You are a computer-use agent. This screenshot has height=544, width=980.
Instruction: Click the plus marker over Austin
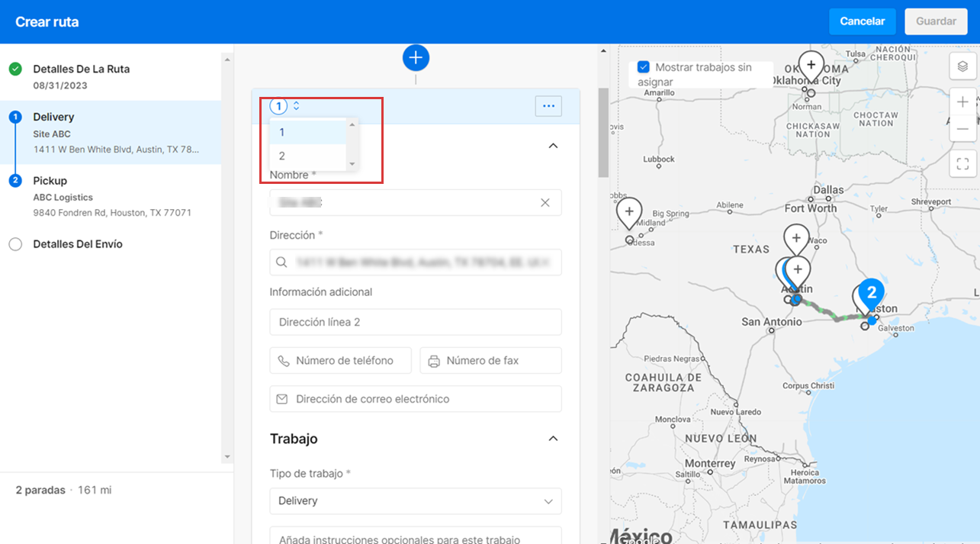(x=798, y=270)
